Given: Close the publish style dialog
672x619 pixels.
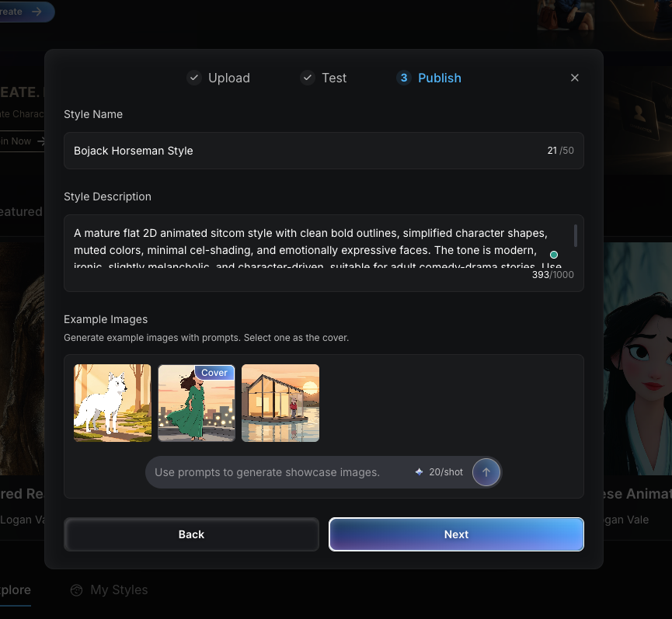Looking at the screenshot, I should 574,78.
